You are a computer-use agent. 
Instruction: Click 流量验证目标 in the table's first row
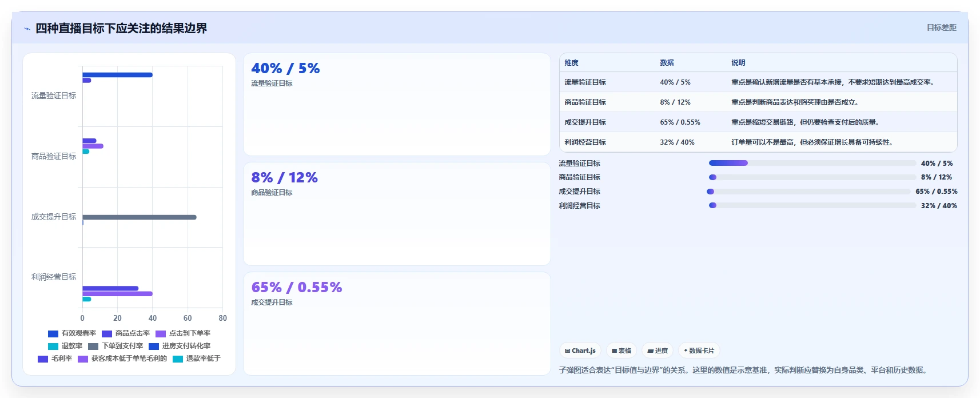click(x=585, y=82)
